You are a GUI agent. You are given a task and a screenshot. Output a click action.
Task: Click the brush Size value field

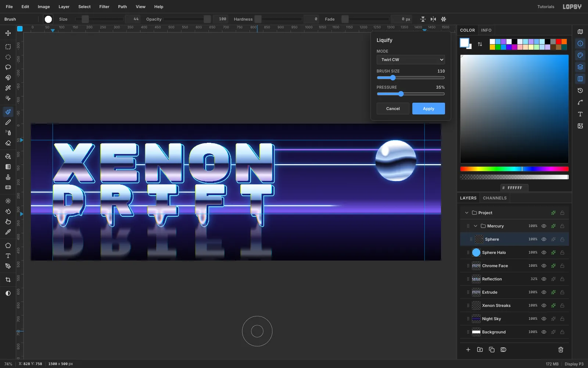(x=133, y=19)
